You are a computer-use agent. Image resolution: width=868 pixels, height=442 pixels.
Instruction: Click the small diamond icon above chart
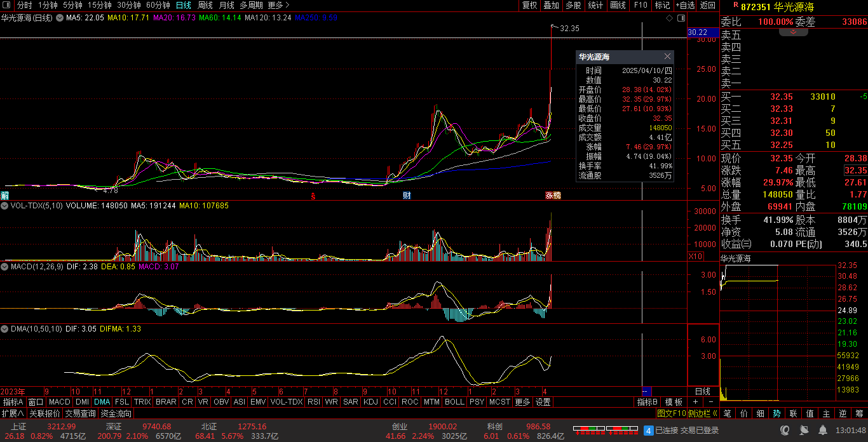tap(669, 18)
